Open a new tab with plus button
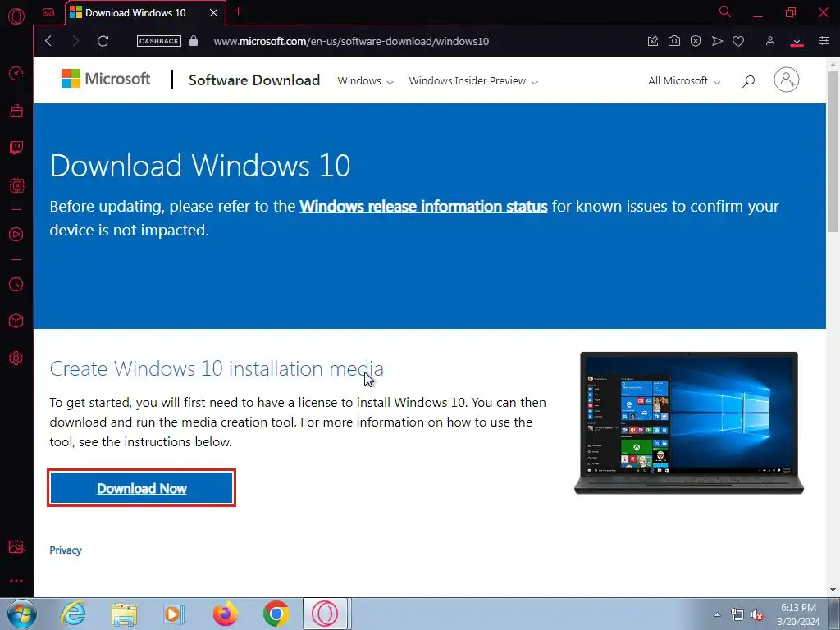The image size is (840, 630). (x=239, y=11)
